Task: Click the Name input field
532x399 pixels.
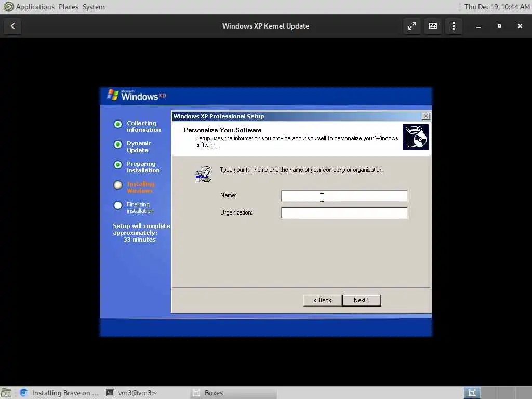Action: (x=344, y=196)
